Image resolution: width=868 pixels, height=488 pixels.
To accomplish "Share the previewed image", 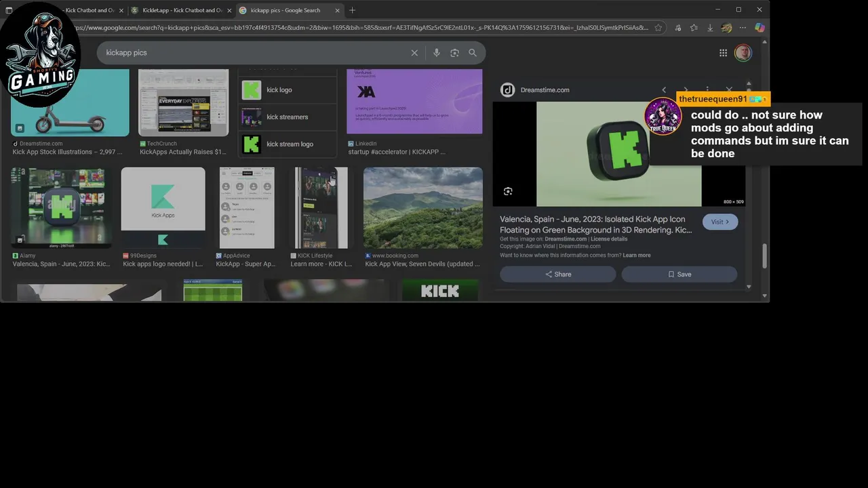I will pyautogui.click(x=558, y=274).
